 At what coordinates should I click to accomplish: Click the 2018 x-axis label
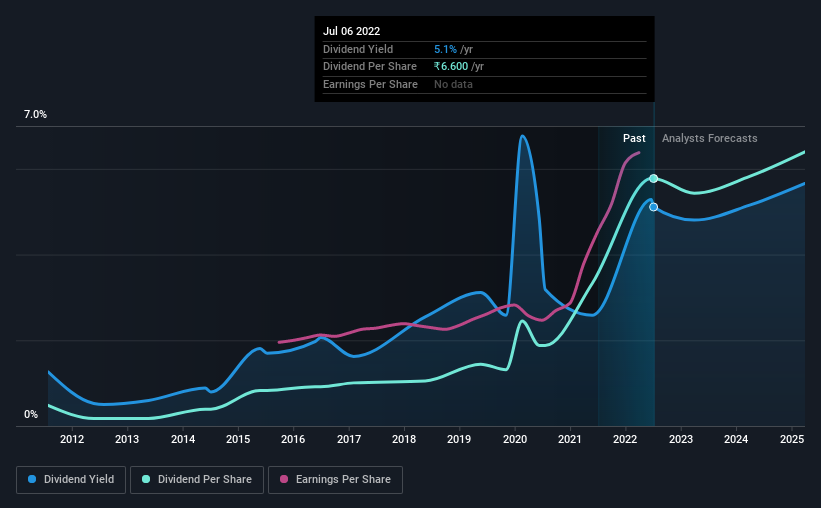click(404, 439)
